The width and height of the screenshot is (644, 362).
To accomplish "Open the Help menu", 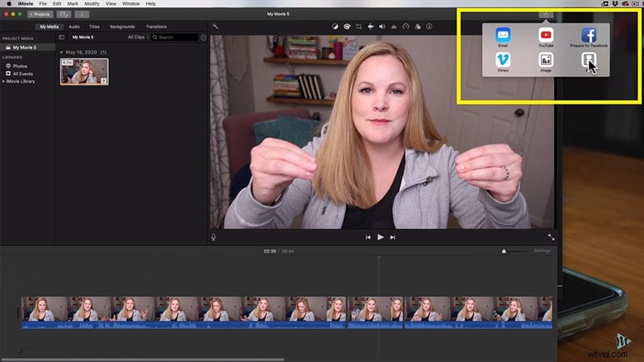I will [x=151, y=4].
